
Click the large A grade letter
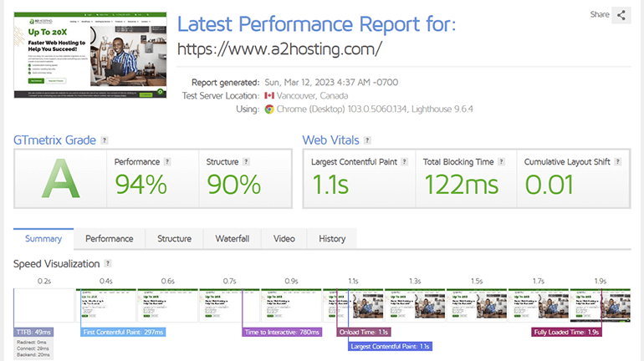click(x=60, y=179)
